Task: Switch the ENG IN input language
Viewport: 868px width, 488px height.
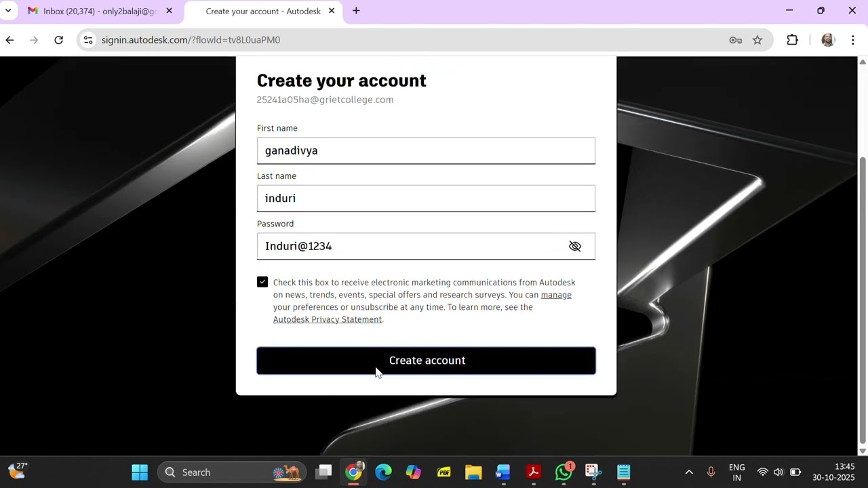Action: pyautogui.click(x=736, y=472)
